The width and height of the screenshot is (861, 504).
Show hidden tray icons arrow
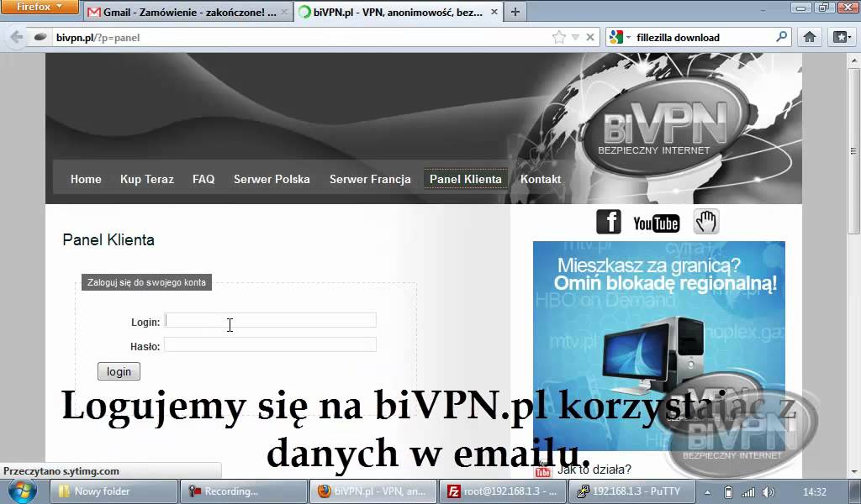pos(708,492)
